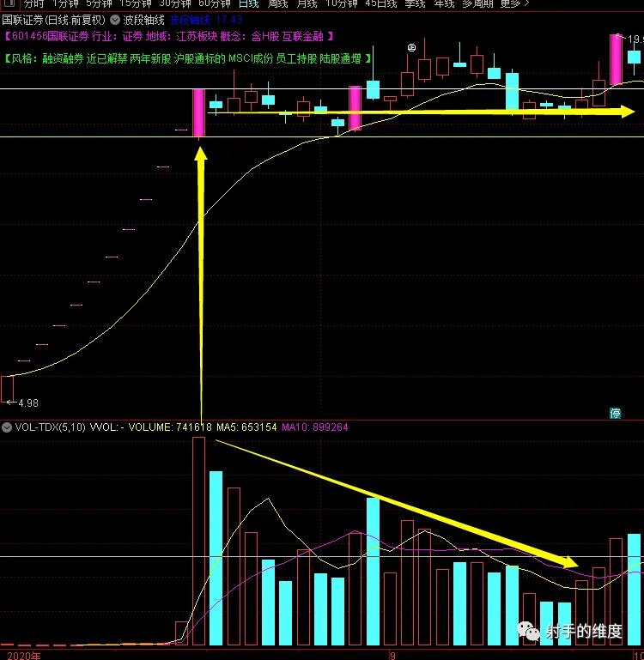644x660 pixels.
Task: Click the MA5: 653154 value
Action: (x=246, y=427)
